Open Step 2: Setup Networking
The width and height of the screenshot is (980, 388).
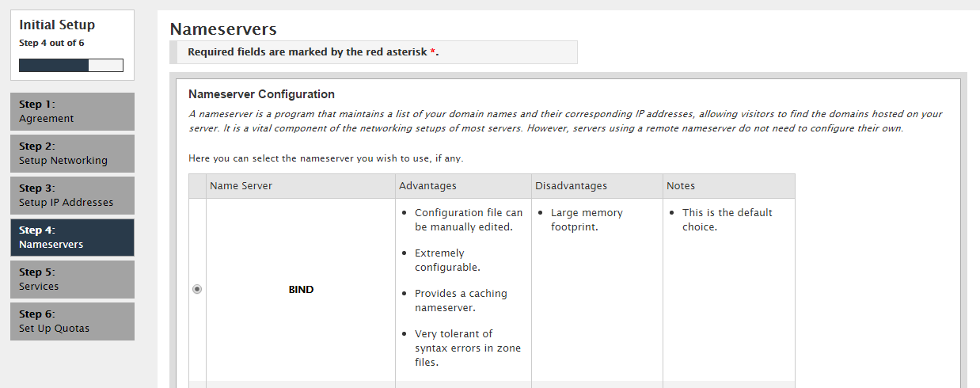[72, 154]
